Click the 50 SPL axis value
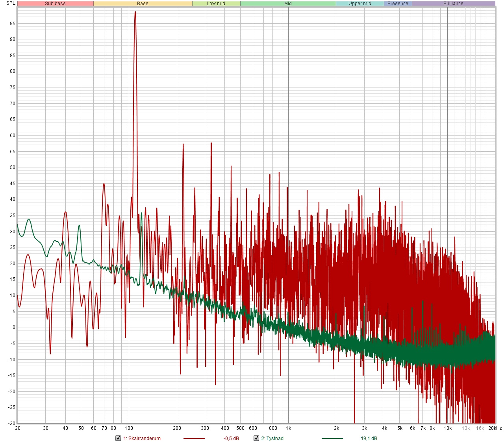Screen dimensions: 504x444 (13, 167)
